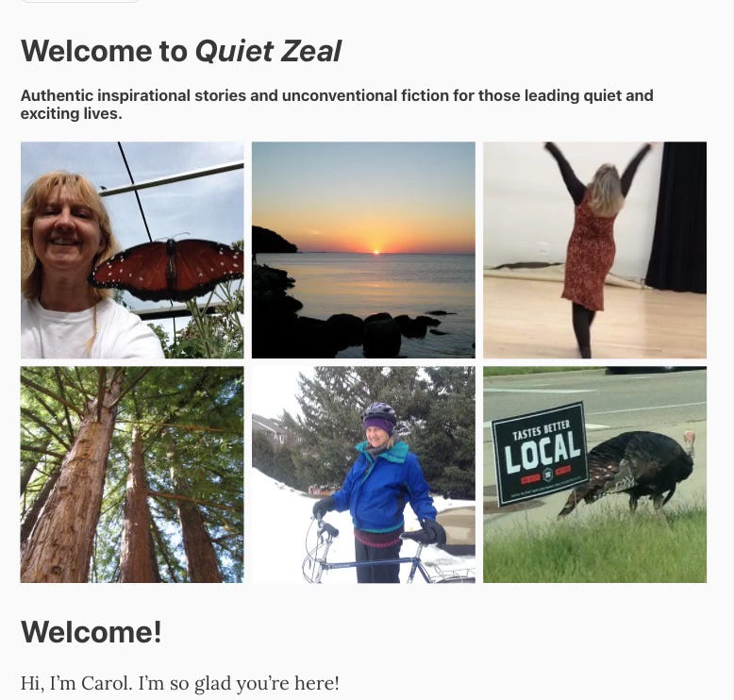Click the red butterfly on the plant
This screenshot has height=700, width=734.
(x=166, y=269)
